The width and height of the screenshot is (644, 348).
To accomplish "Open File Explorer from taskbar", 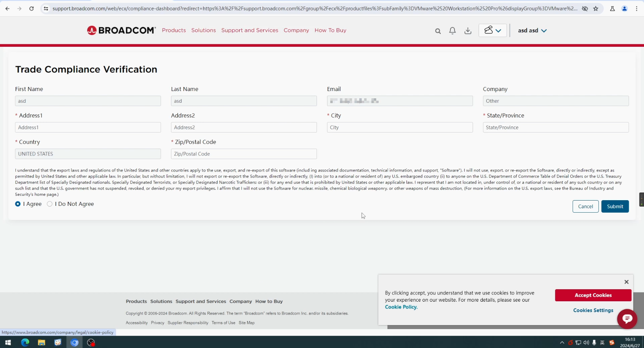I will point(41,342).
